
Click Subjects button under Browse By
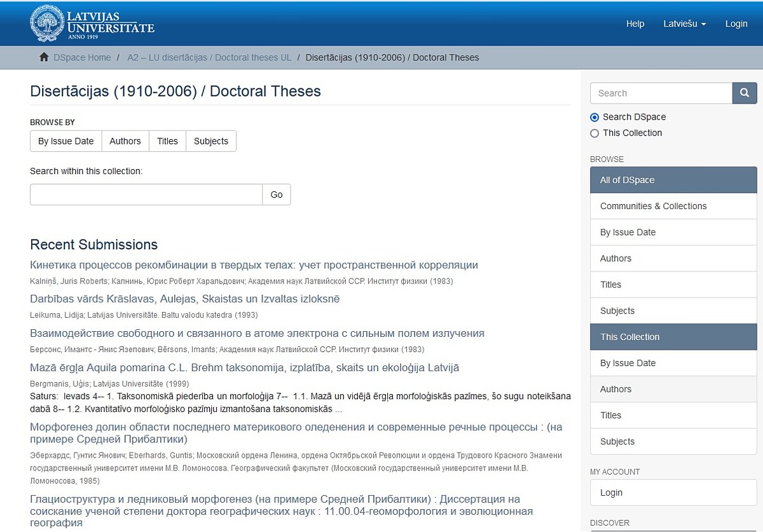pyautogui.click(x=211, y=141)
